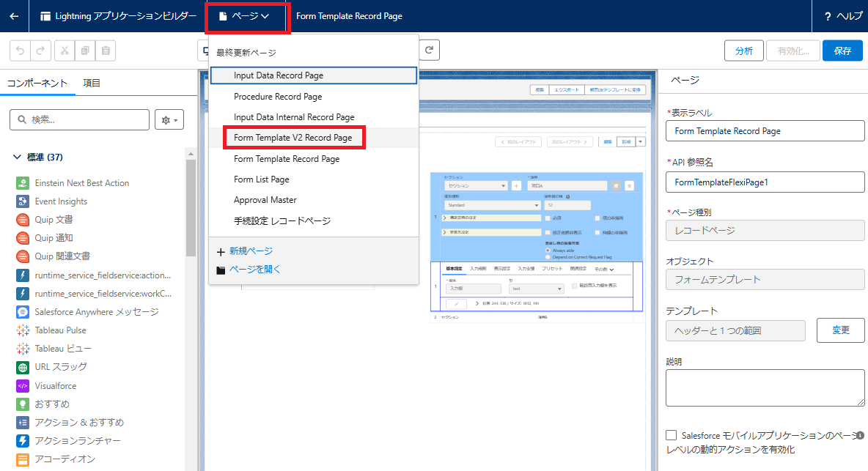Viewport: 868px width, 471px height.
Task: Click the 表示ラベル input field
Action: pos(765,131)
